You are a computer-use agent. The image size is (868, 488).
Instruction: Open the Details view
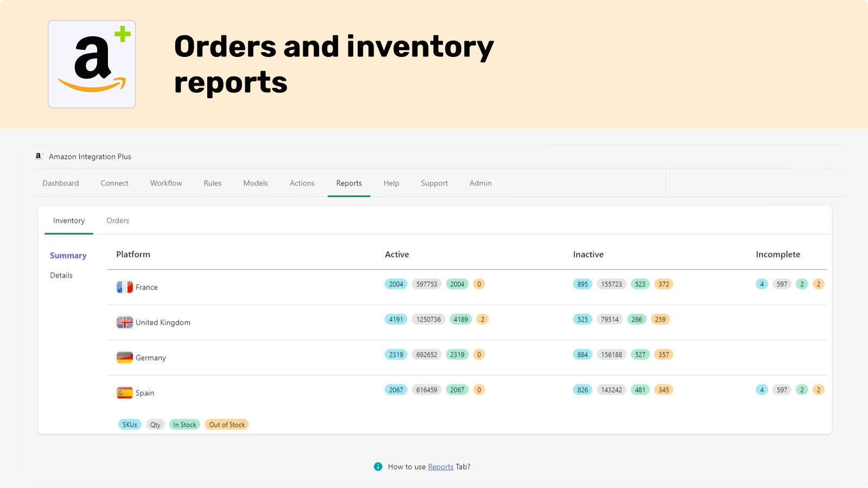tap(61, 275)
